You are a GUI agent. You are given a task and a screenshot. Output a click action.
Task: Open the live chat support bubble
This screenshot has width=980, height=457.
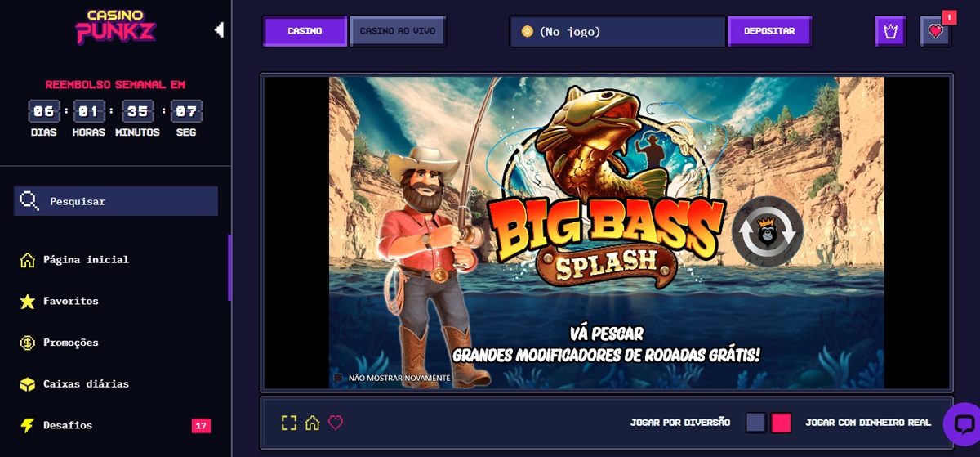pyautogui.click(x=961, y=423)
